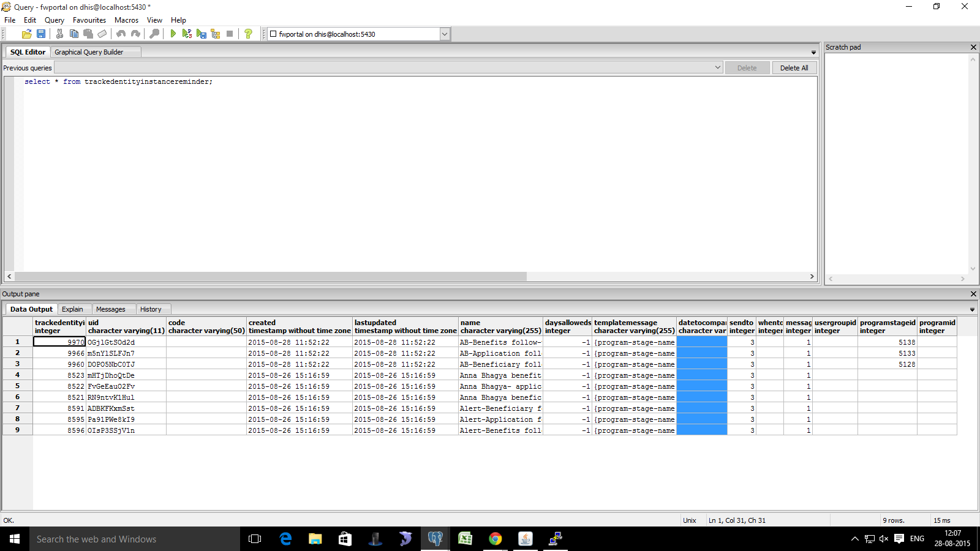Open the volume control in the system tray
Image resolution: width=980 pixels, height=551 pixels.
[883, 539]
